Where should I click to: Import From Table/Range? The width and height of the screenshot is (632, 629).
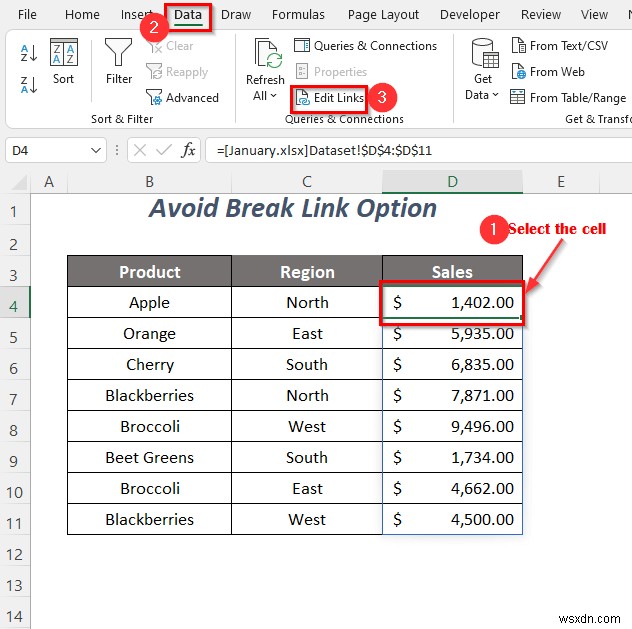[568, 98]
